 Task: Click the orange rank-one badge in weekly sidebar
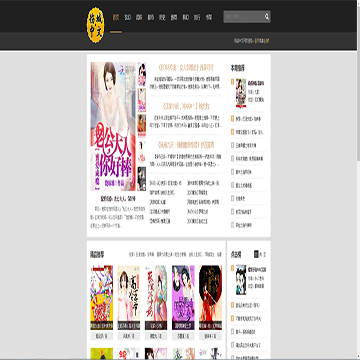232,81
